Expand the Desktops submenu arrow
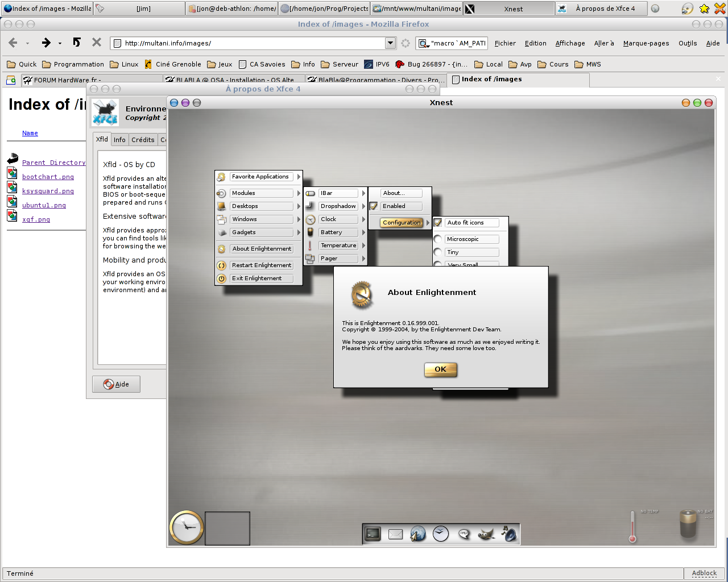Viewport: 728px width, 582px height. click(299, 206)
